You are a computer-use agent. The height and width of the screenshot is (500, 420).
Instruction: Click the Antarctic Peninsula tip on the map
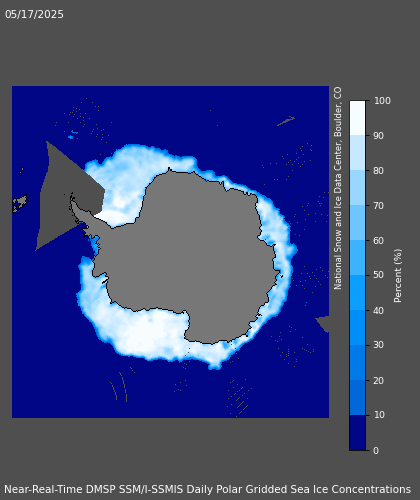(x=72, y=199)
